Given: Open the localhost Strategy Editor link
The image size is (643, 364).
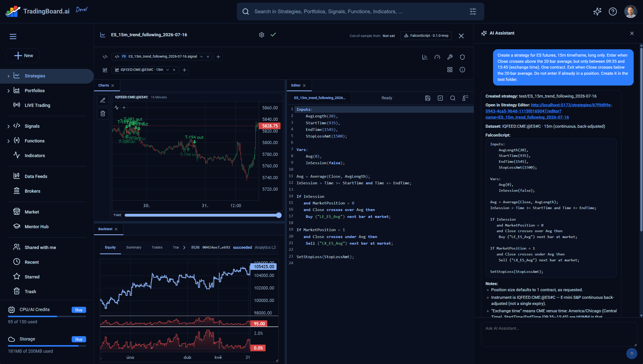Looking at the screenshot, I should click(x=549, y=111).
